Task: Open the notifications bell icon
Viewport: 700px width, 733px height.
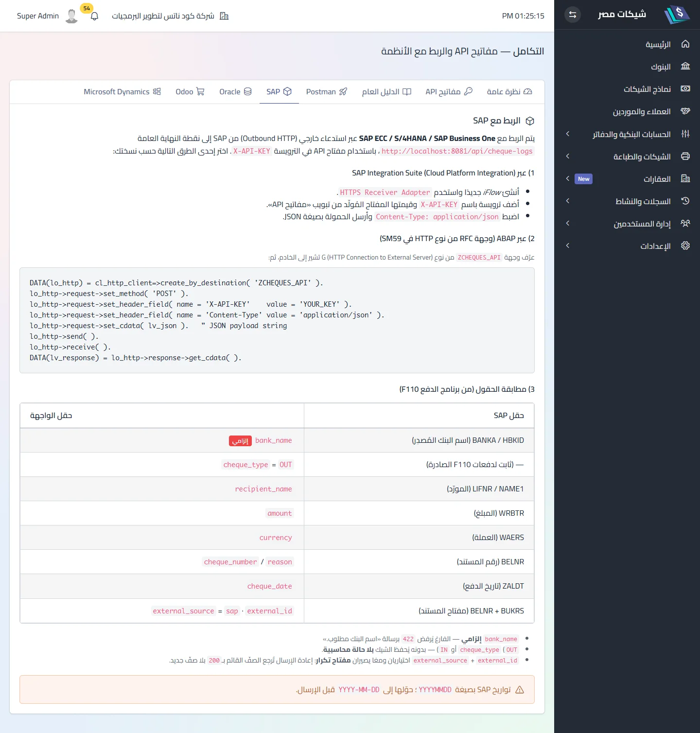Action: (x=95, y=16)
